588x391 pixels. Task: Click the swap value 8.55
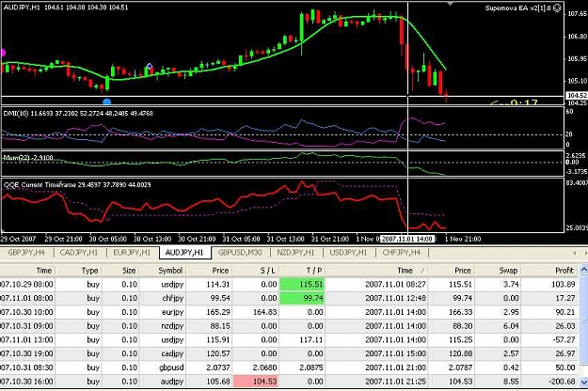tap(511, 382)
